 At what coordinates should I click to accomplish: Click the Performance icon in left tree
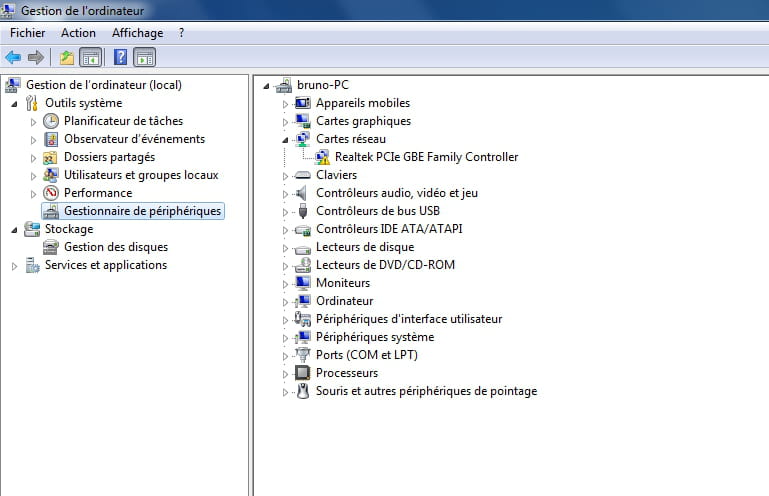(x=51, y=193)
